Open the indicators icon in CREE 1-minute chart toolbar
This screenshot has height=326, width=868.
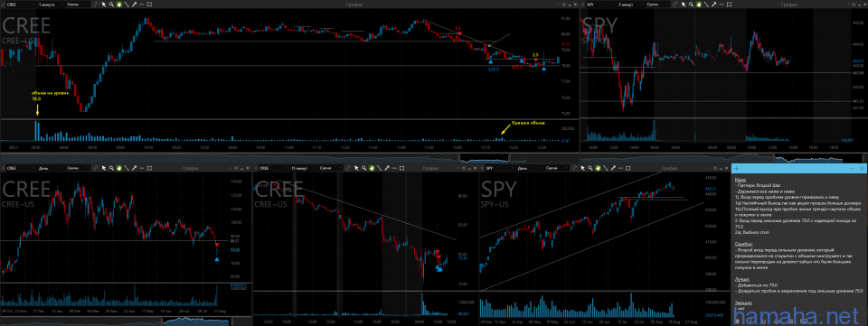pos(95,5)
